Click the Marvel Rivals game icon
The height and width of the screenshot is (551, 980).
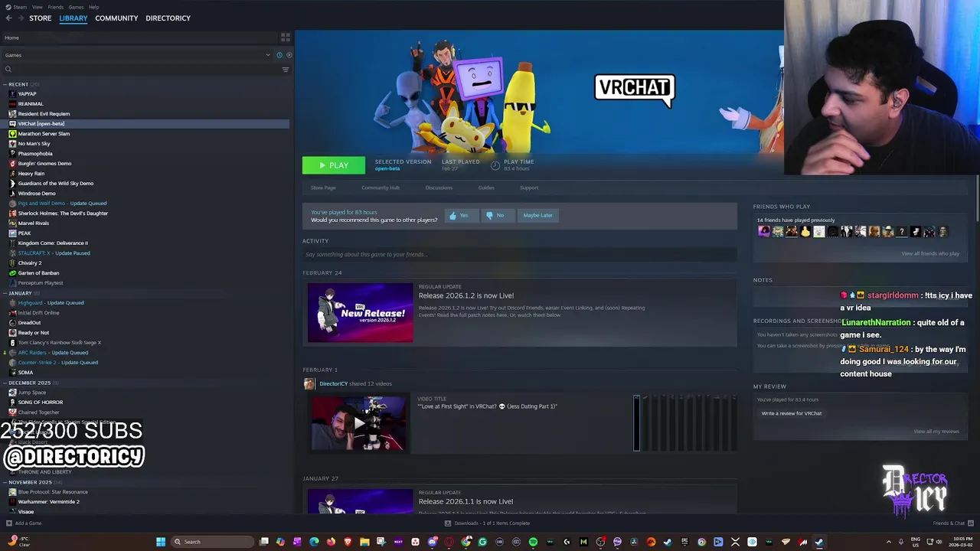coord(12,223)
